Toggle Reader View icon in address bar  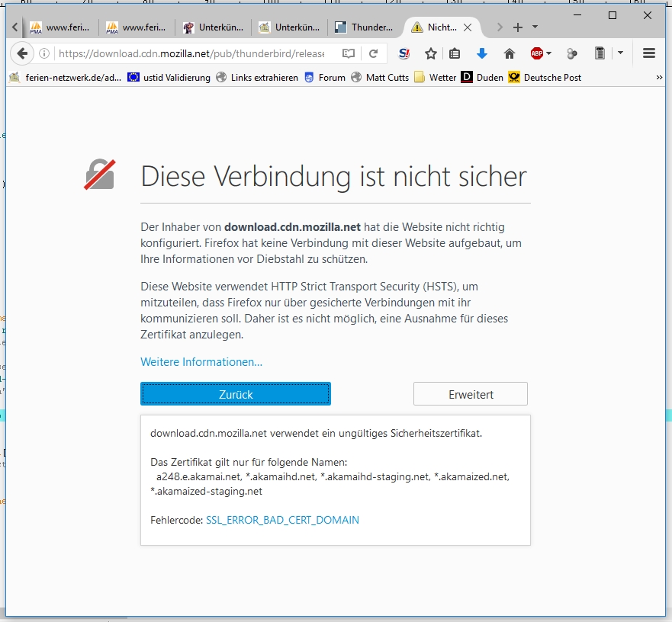pyautogui.click(x=349, y=53)
